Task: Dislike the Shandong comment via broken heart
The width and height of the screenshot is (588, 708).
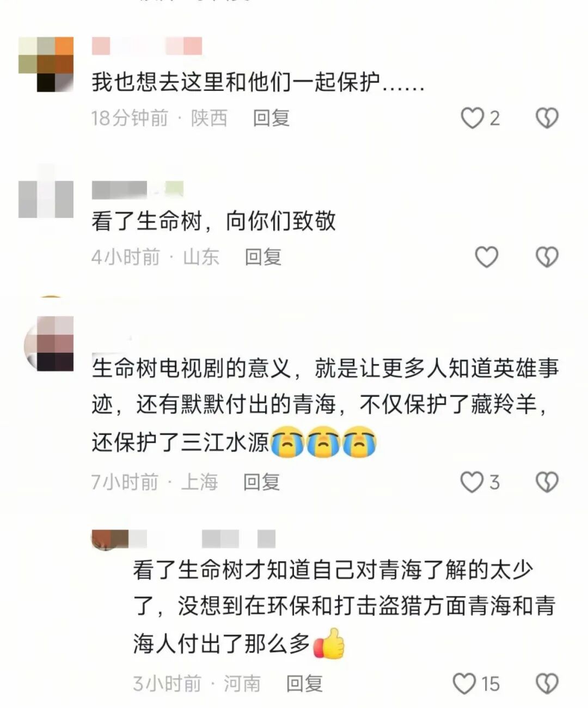Action: point(547,257)
